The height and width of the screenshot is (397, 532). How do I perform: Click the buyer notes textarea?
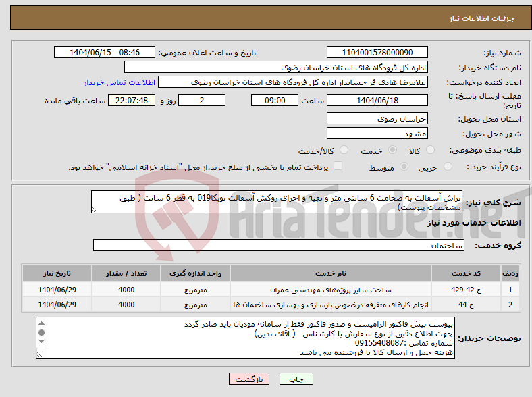(x=245, y=338)
